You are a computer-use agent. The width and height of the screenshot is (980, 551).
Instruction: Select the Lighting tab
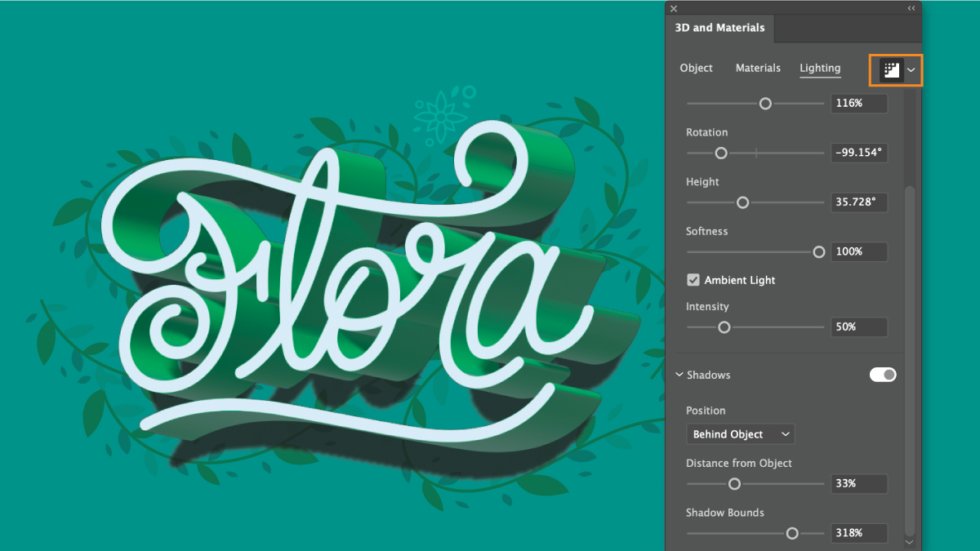820,68
